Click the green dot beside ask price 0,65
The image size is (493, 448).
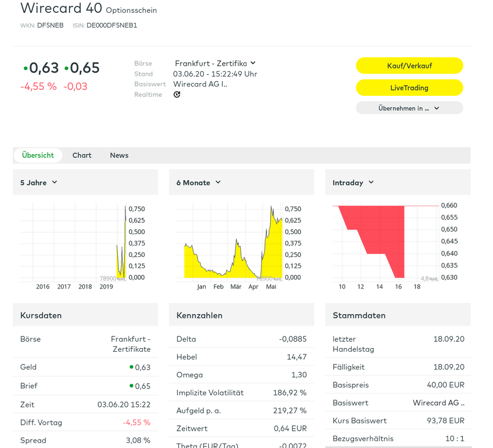pyautogui.click(x=67, y=68)
